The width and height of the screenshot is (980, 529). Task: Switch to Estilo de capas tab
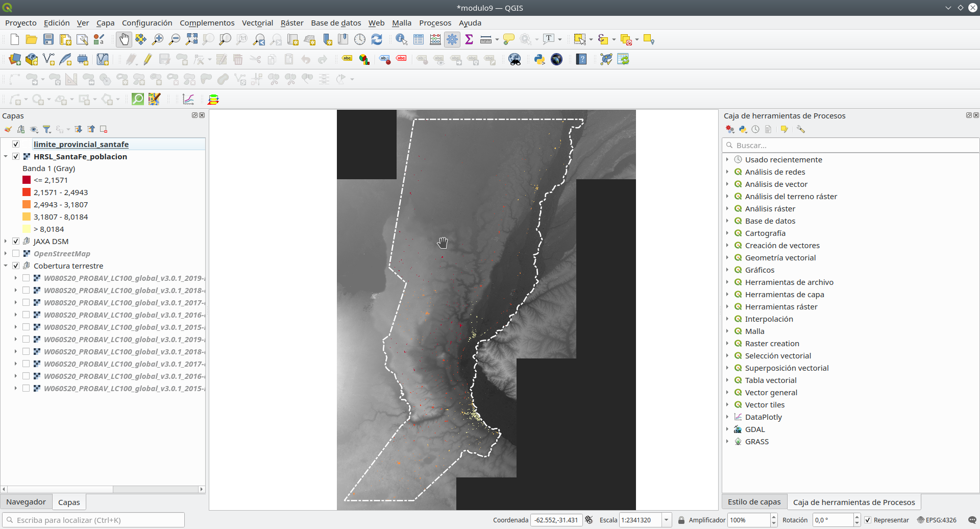[x=754, y=502]
